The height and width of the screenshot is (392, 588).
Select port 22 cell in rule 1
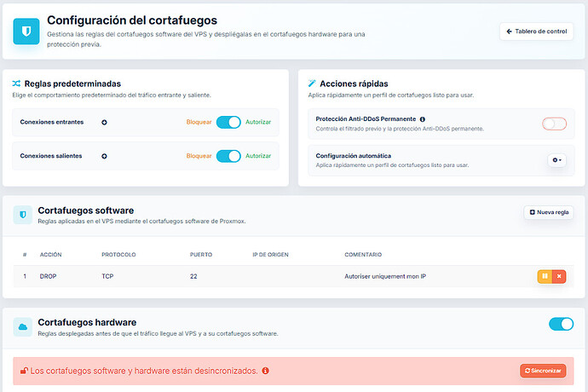coord(193,276)
